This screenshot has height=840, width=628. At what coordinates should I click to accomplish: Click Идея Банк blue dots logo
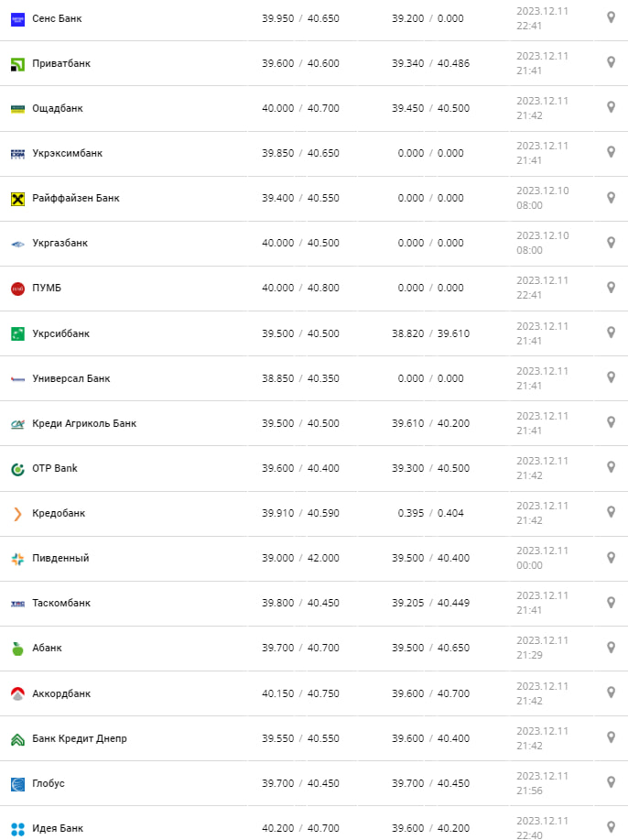(17, 828)
